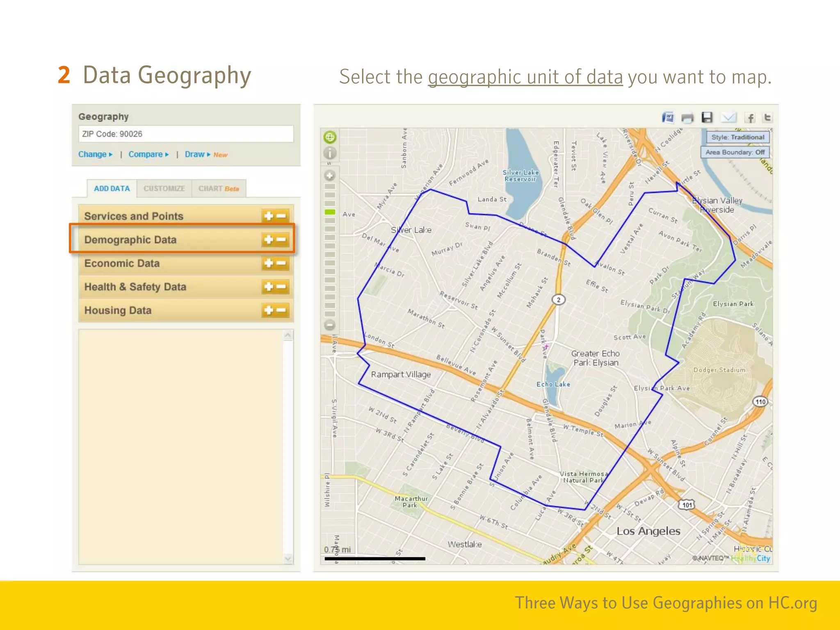Viewport: 840px width, 630px height.
Task: Toggle Area Boundary setting on
Action: 735,152
